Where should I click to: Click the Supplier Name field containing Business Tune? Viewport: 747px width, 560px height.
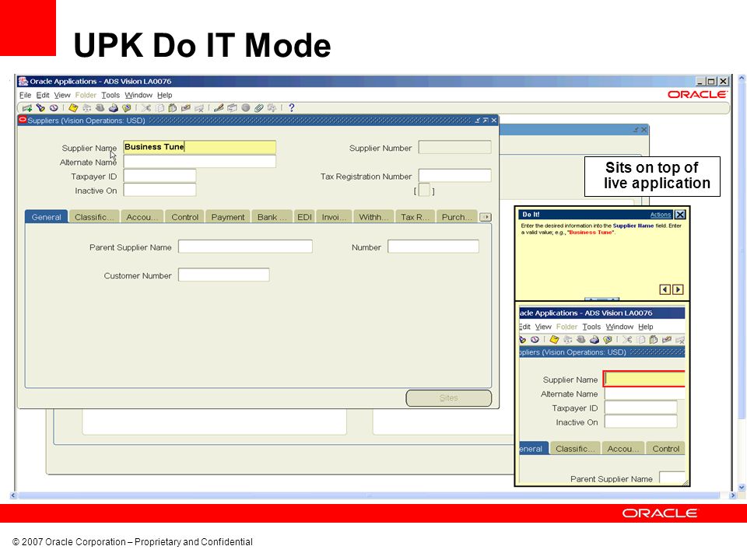click(200, 147)
